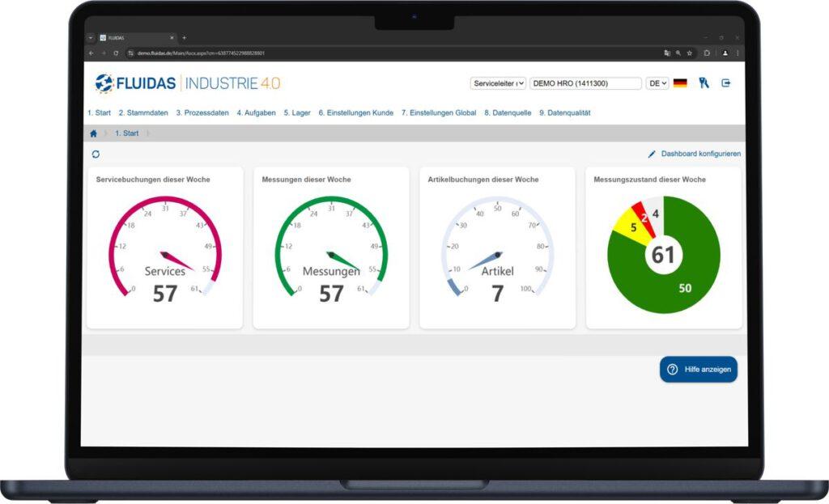829x504 pixels.
Task: Open the DE language dropdown
Action: [x=657, y=83]
